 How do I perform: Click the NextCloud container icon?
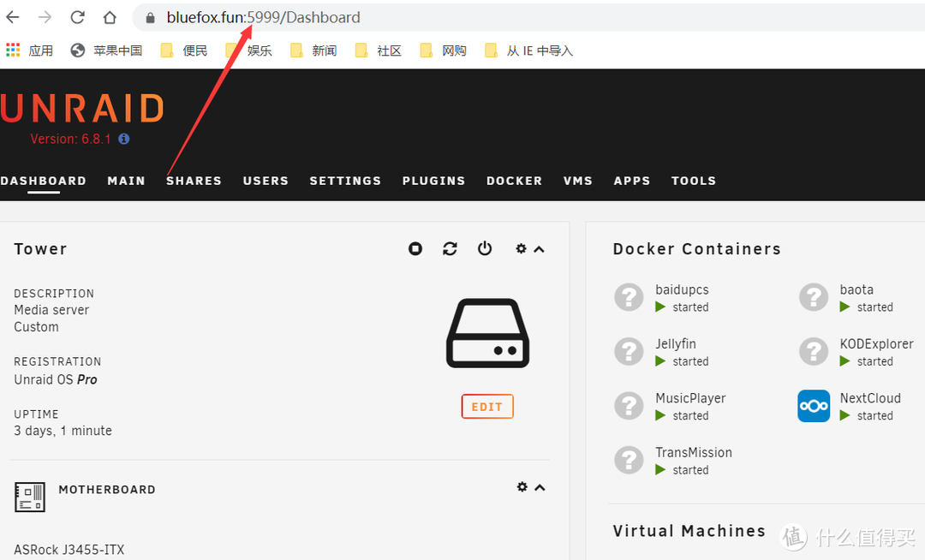(815, 406)
